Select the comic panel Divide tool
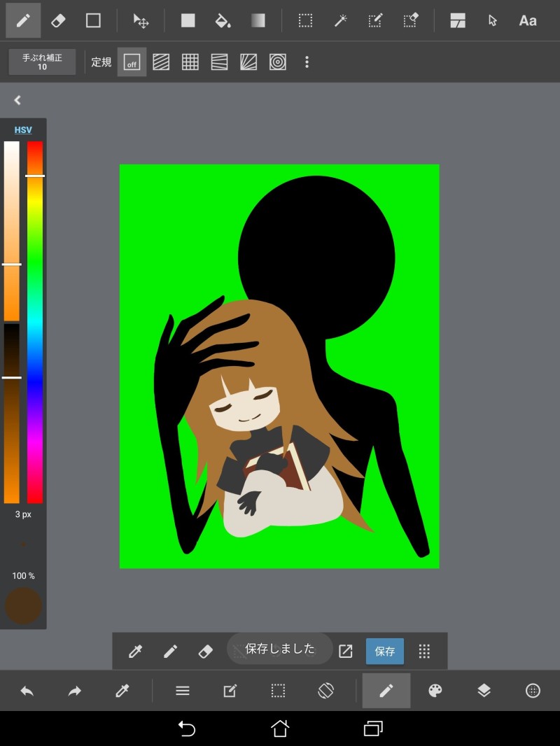560x746 pixels. 458,20
